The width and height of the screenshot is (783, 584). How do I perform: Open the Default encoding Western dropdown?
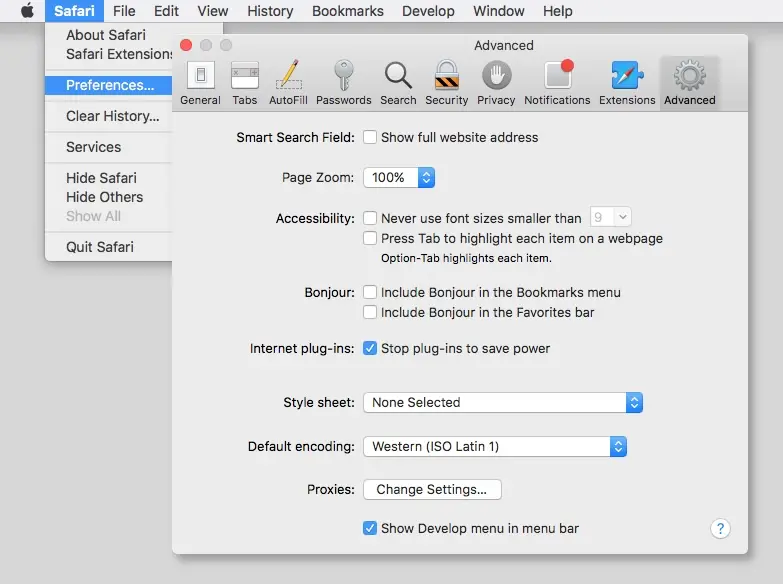(495, 446)
